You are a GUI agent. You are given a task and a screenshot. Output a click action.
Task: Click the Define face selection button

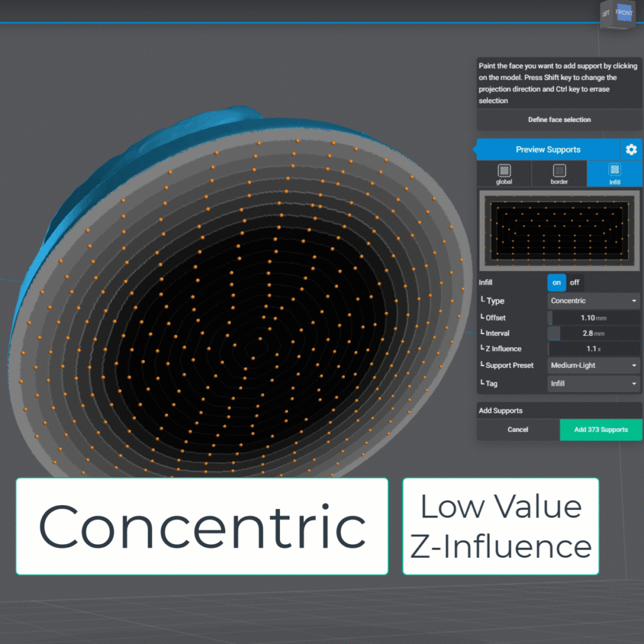pos(558,119)
